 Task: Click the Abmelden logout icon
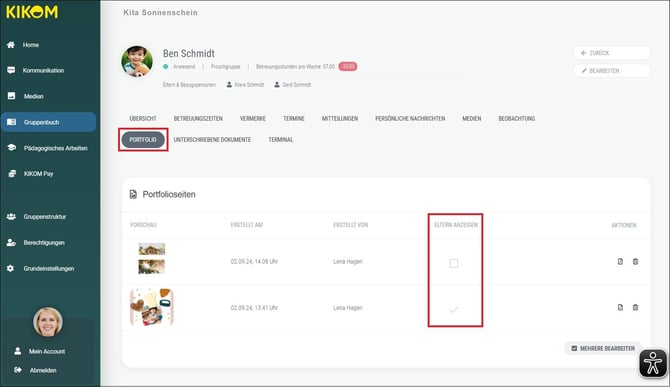tap(18, 370)
